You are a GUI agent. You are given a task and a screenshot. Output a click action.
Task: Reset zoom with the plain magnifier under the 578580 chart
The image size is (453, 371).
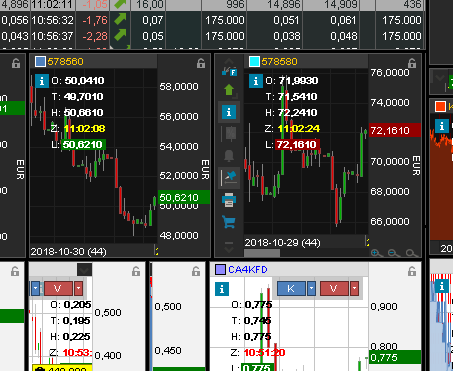pyautogui.click(x=411, y=253)
